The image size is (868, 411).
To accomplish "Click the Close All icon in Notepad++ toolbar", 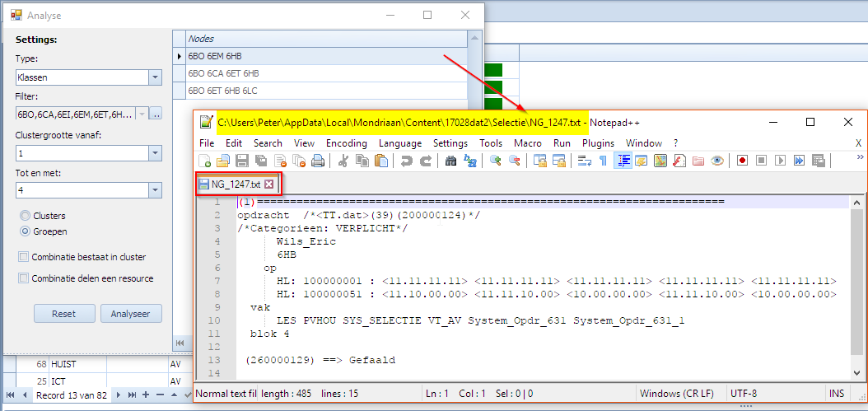I will [299, 161].
